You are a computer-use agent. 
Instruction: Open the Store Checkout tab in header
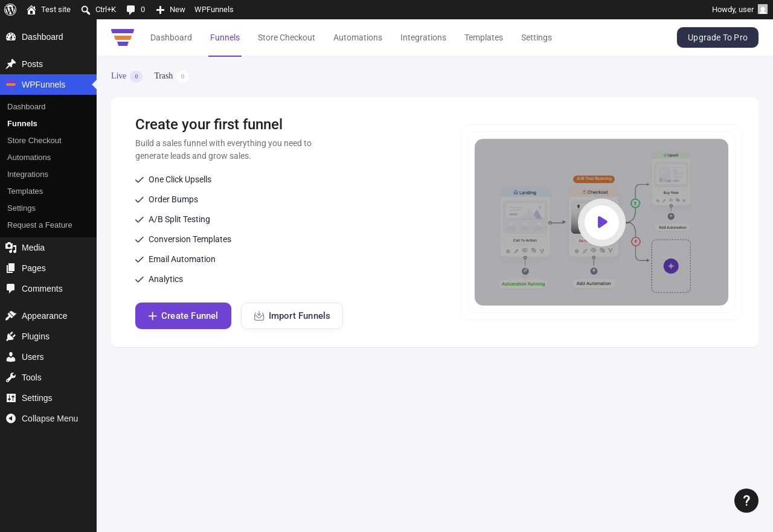pos(286,37)
